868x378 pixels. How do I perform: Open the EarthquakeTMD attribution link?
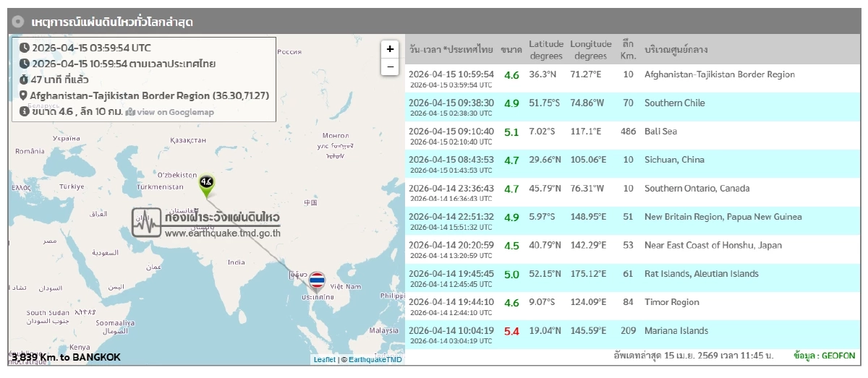pyautogui.click(x=375, y=359)
